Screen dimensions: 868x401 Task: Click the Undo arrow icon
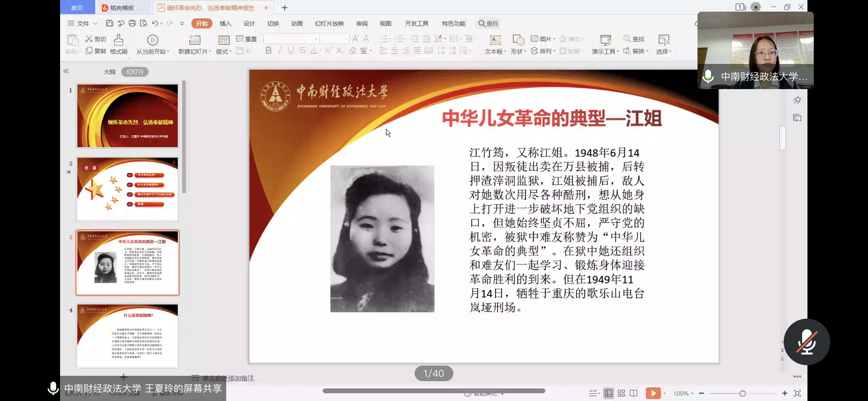155,23
